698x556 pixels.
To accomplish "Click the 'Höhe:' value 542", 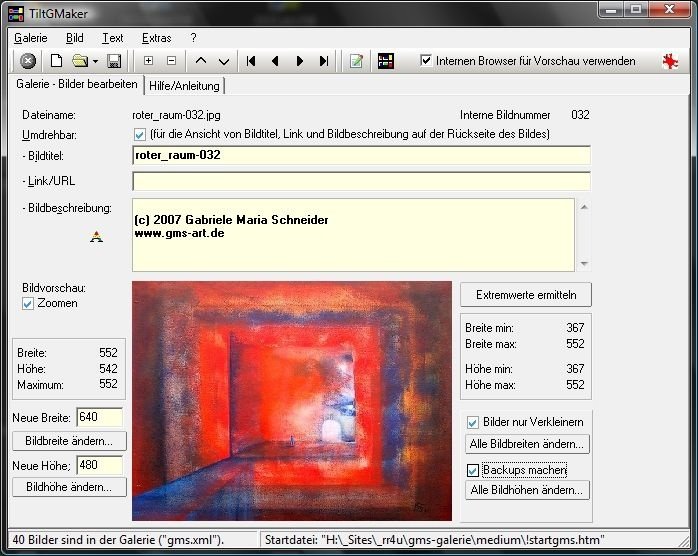I will [108, 369].
